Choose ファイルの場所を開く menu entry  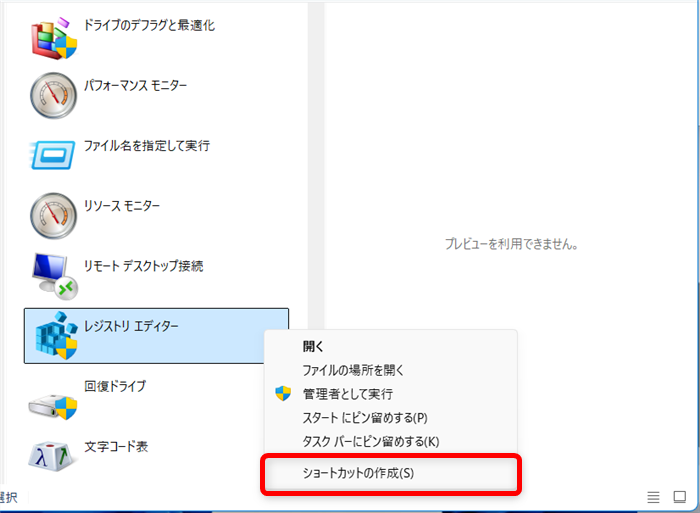coord(353,370)
